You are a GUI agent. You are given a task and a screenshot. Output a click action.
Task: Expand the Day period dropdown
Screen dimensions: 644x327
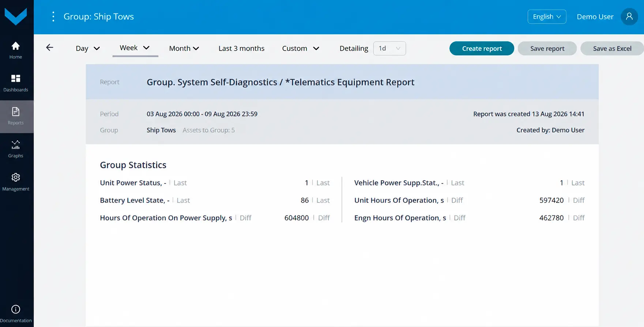[88, 48]
